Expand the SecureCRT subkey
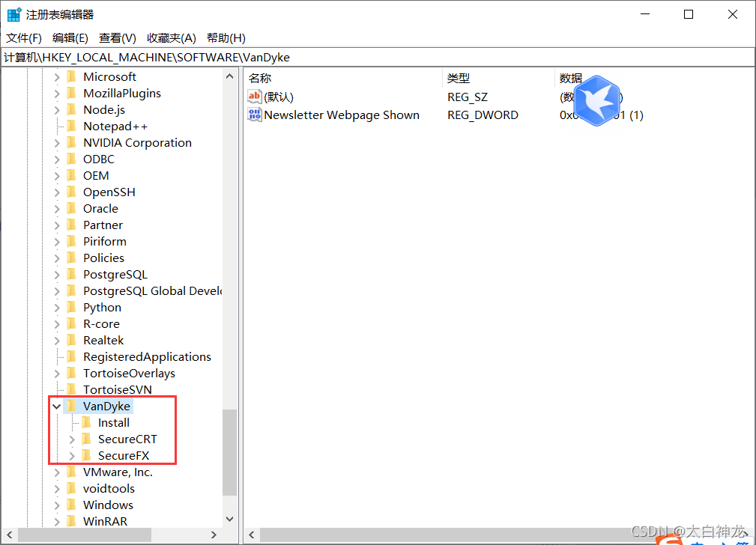 pos(72,439)
